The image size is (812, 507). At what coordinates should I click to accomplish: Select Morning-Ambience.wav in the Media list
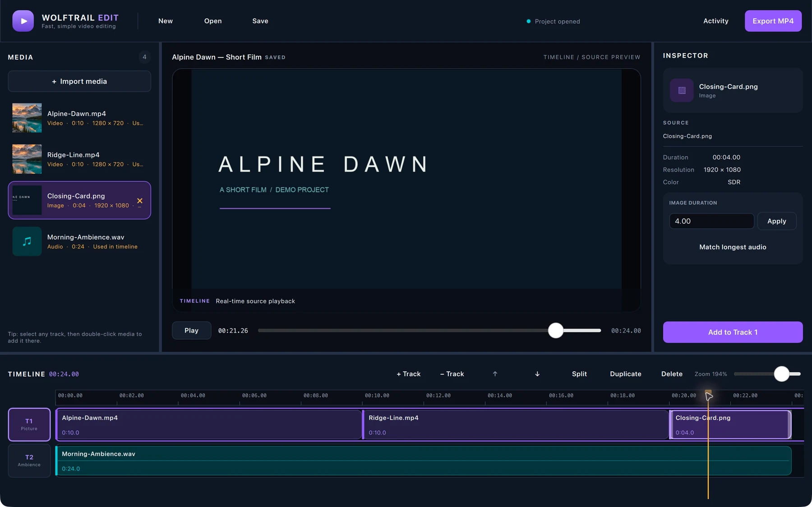point(79,241)
